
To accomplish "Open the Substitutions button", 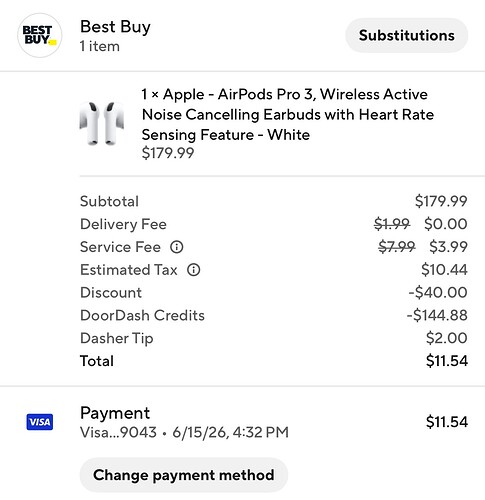I will [407, 35].
